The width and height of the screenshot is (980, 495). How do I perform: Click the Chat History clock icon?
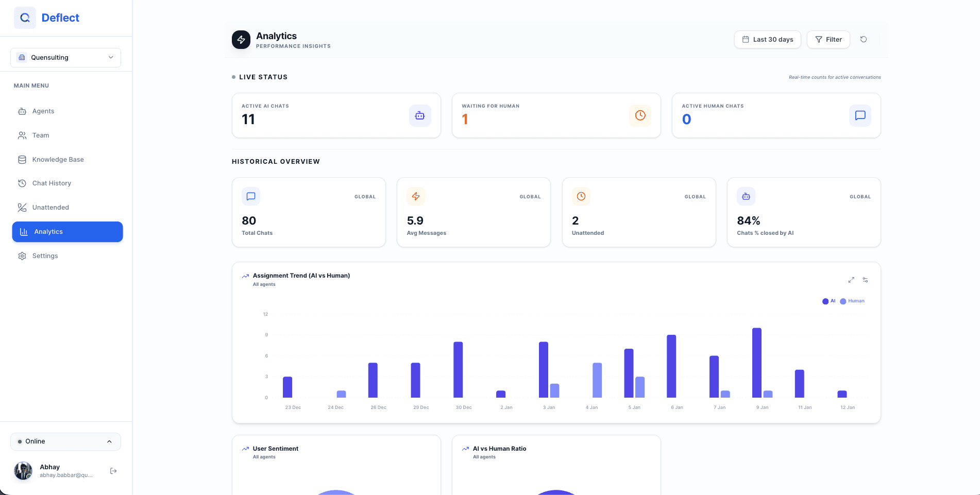pos(22,183)
